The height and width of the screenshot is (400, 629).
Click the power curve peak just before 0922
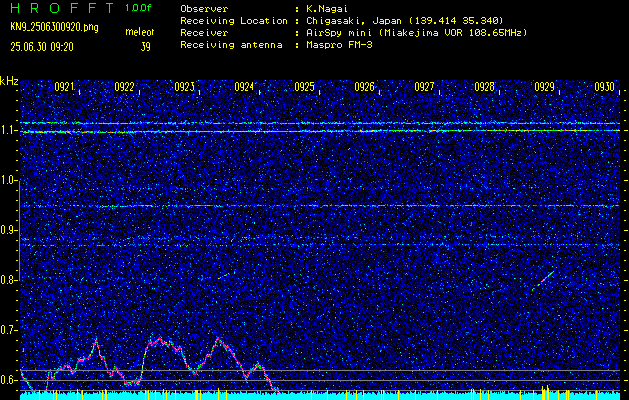96,341
